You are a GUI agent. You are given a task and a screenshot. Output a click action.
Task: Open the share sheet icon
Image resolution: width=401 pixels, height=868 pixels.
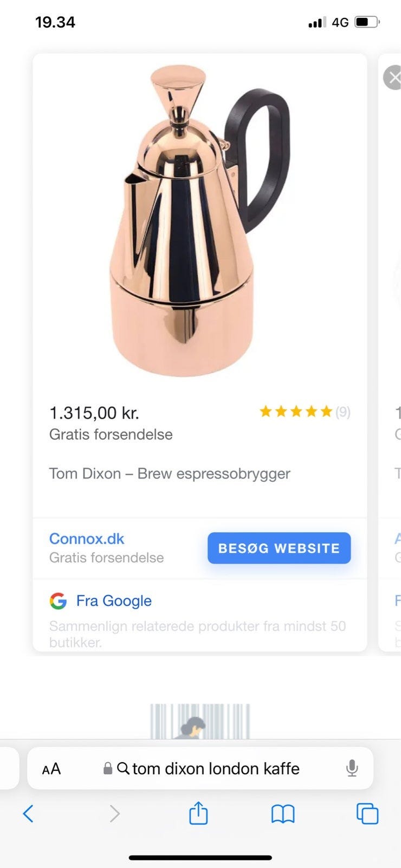(198, 813)
